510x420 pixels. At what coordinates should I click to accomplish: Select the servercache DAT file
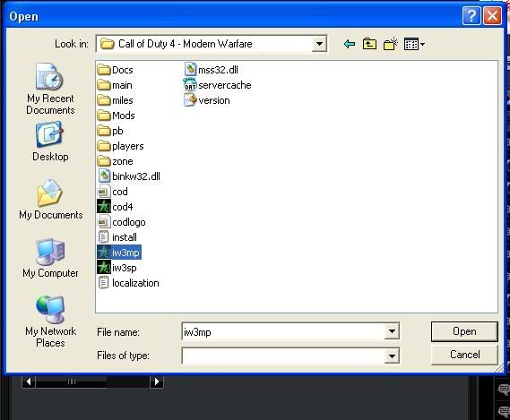[217, 85]
